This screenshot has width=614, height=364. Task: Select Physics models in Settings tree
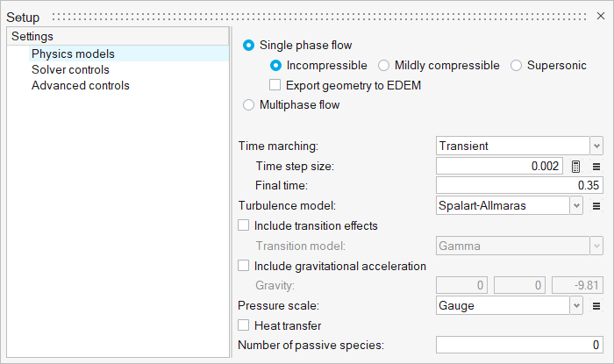[x=73, y=54]
